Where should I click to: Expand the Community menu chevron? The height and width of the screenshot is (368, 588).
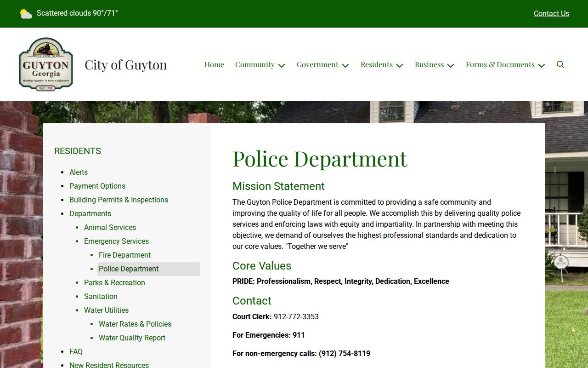click(x=282, y=65)
